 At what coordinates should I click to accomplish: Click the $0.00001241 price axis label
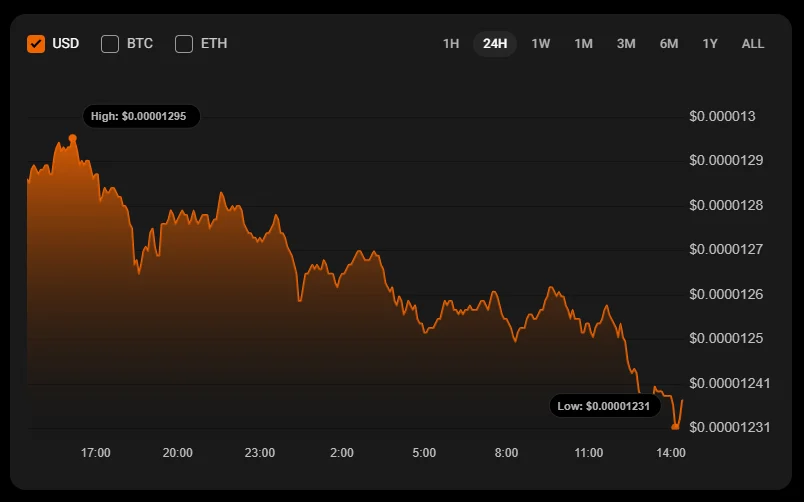(729, 383)
